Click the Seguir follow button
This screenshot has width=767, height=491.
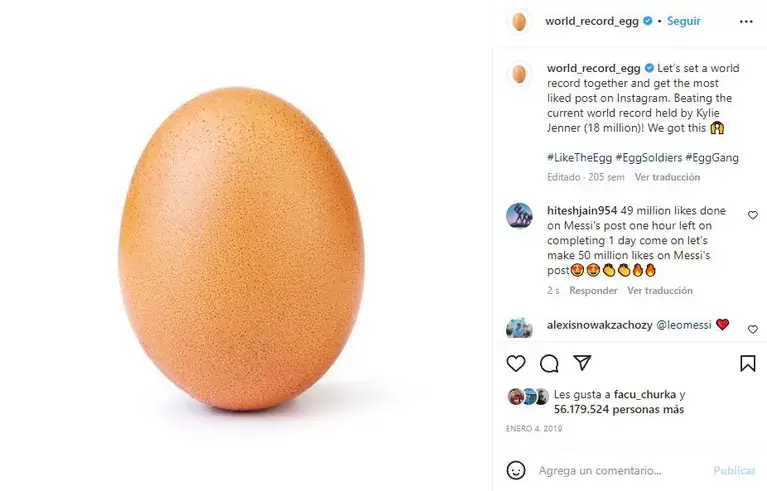pyautogui.click(x=683, y=21)
